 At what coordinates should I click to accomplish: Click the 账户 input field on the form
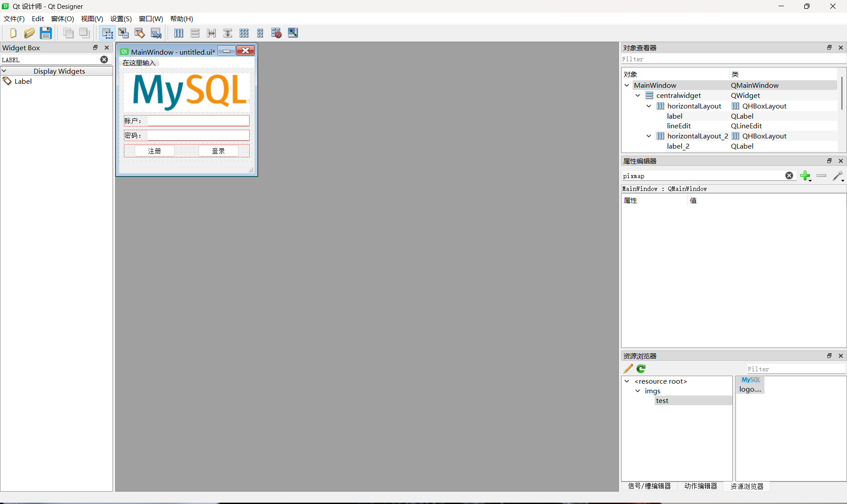pos(198,121)
